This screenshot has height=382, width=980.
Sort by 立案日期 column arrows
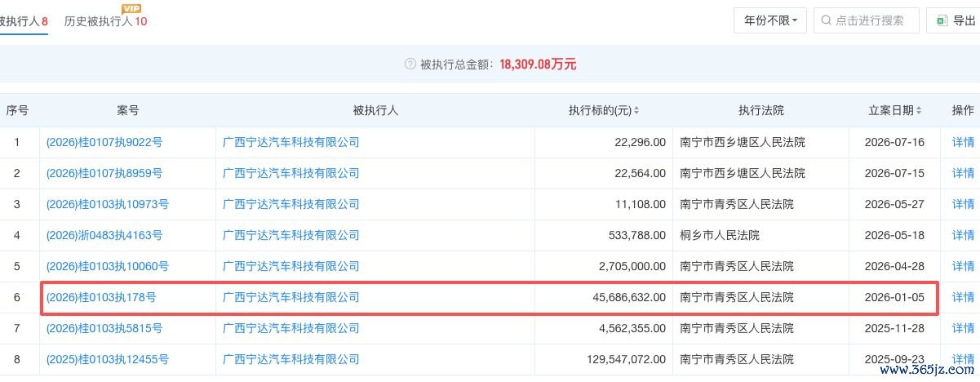point(920,110)
